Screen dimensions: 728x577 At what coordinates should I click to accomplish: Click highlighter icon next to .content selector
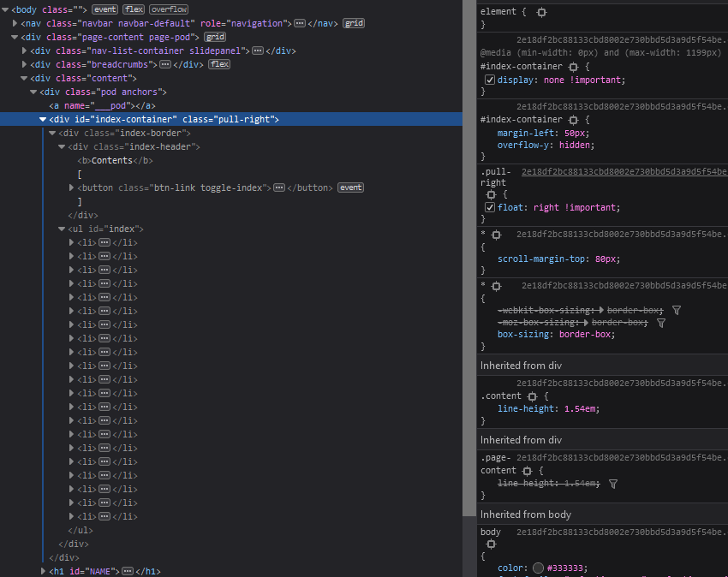coord(532,396)
